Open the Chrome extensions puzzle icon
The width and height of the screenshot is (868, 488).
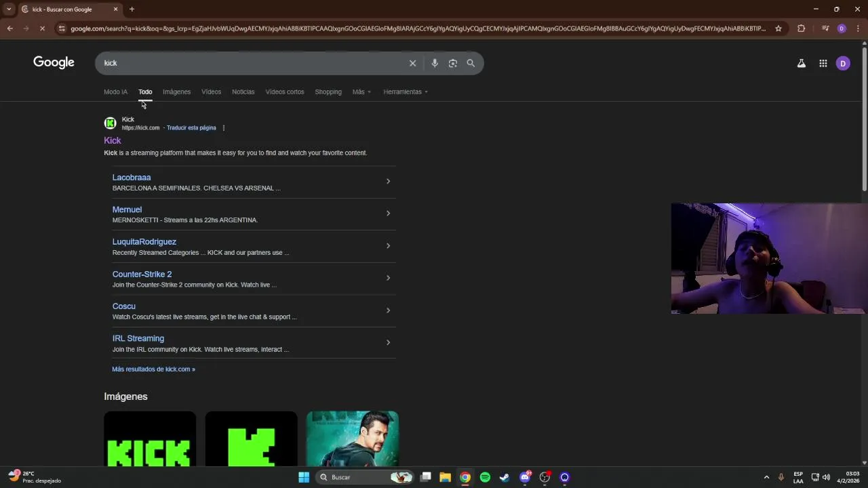[x=801, y=28]
